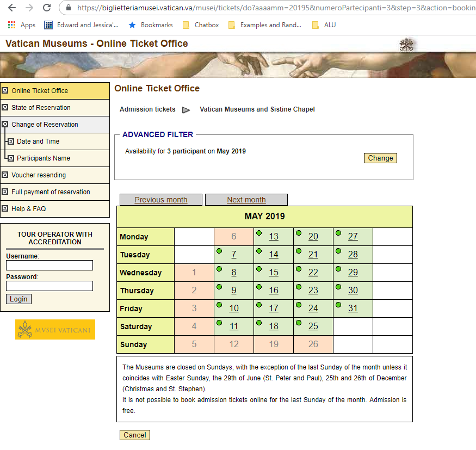Image resolution: width=476 pixels, height=450 pixels.
Task: Select Friday May 31
Action: pos(353,308)
